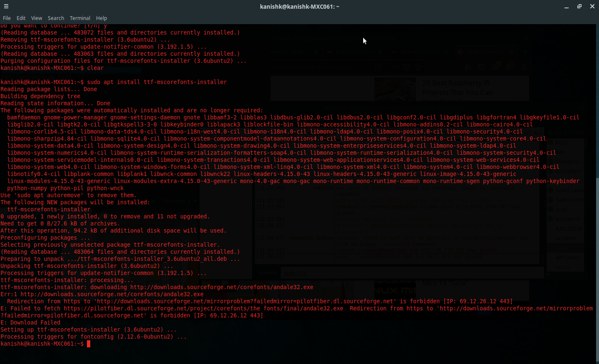Click the 'ttf-mscorefonts-installer: processing...' line

pyautogui.click(x=67, y=280)
